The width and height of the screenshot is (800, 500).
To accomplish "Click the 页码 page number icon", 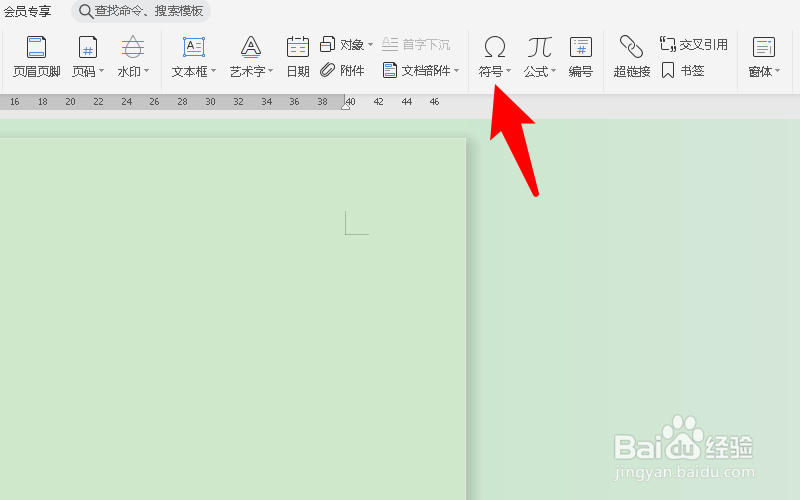I will [88, 47].
